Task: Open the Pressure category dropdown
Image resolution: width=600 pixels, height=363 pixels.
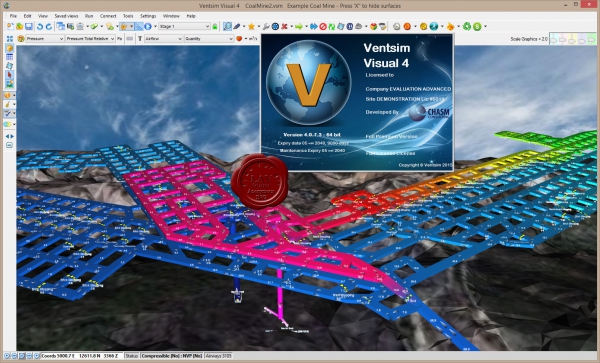Action: (x=44, y=39)
